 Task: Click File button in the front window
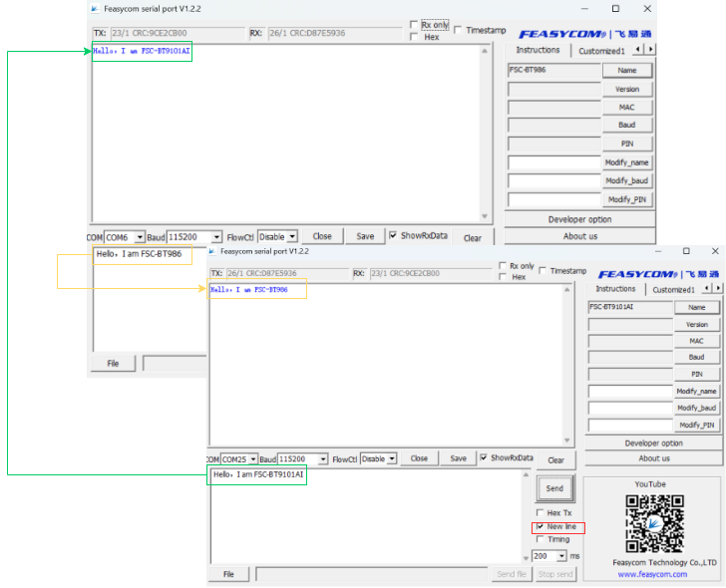tap(228, 574)
